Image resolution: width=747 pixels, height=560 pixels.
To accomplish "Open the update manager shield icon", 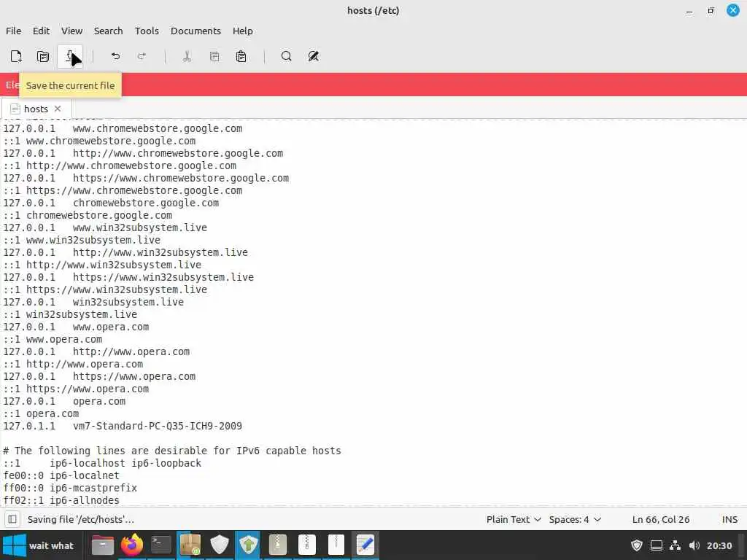I will point(248,545).
